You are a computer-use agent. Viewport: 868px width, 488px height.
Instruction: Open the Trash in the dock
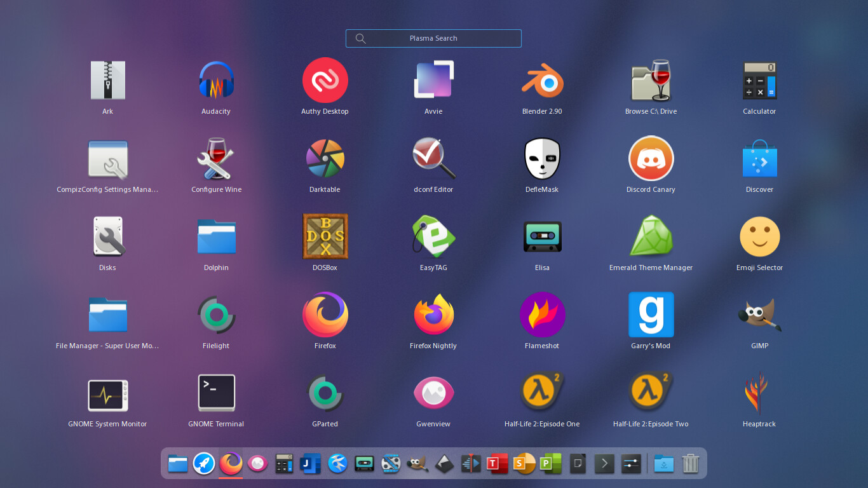(690, 464)
